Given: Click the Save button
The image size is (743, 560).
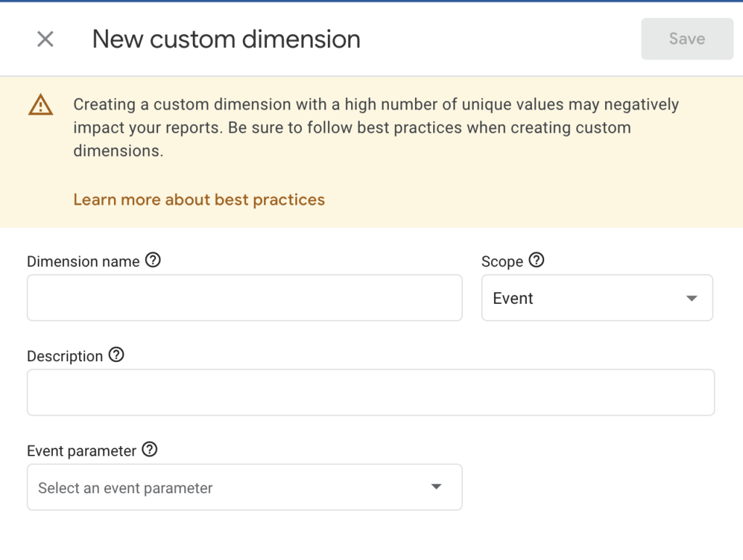Looking at the screenshot, I should coord(686,39).
